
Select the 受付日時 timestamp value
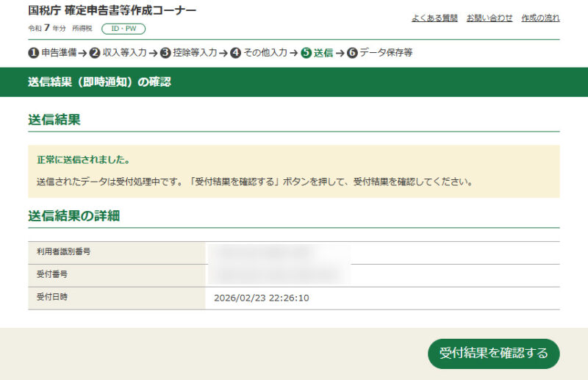tap(261, 298)
